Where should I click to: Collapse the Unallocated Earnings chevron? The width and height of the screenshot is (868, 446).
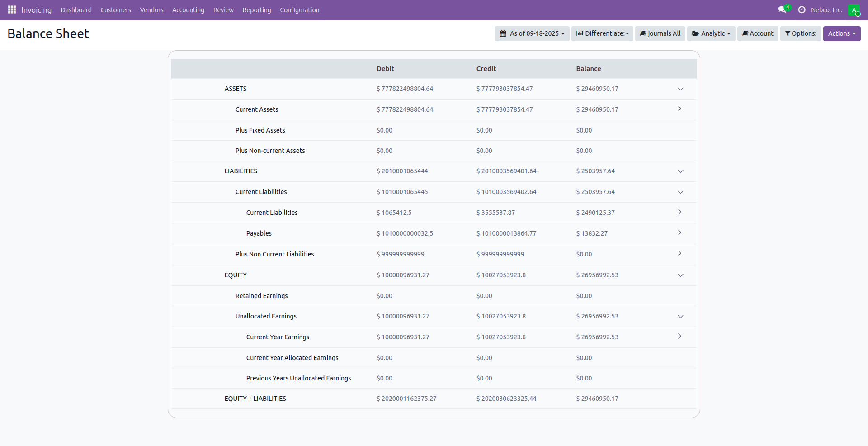pos(680,317)
